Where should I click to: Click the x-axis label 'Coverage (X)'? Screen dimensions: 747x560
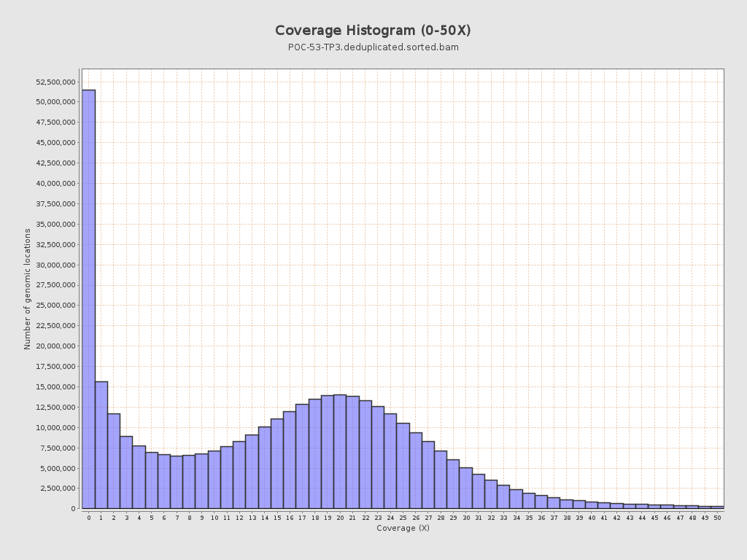coord(403,528)
